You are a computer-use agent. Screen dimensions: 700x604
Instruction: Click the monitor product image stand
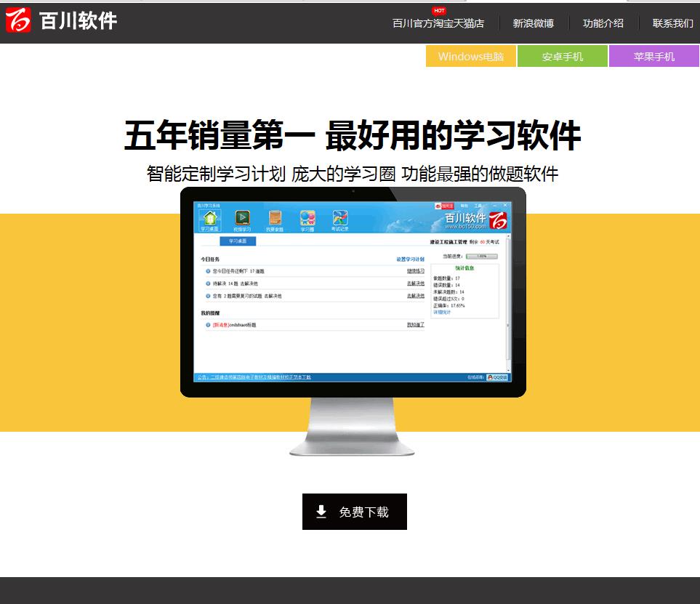353,427
